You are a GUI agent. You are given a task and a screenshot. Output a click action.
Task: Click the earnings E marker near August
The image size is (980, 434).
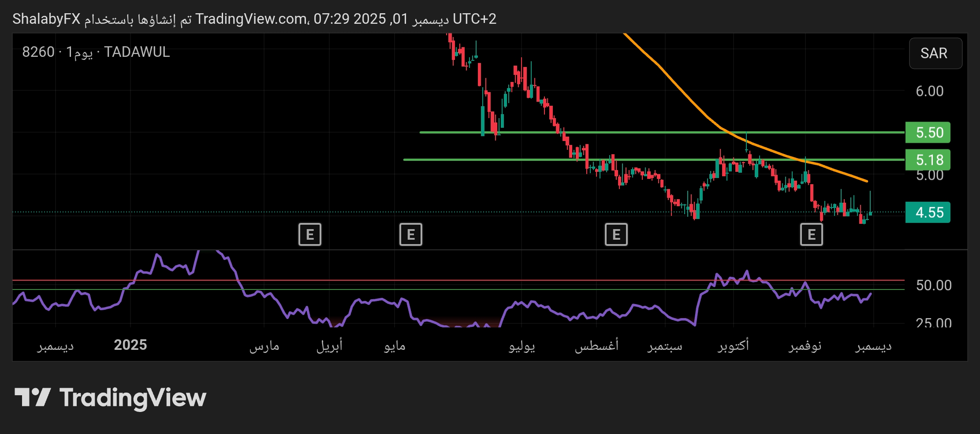tap(616, 234)
